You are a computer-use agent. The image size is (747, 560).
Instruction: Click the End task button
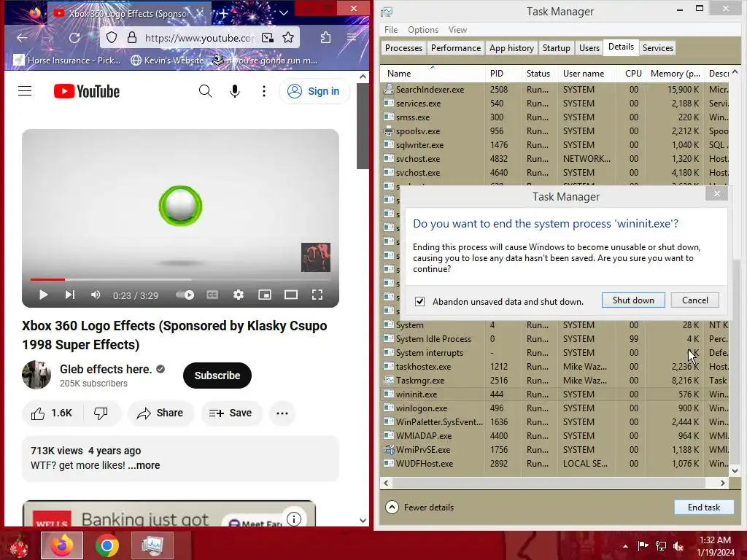tap(703, 507)
